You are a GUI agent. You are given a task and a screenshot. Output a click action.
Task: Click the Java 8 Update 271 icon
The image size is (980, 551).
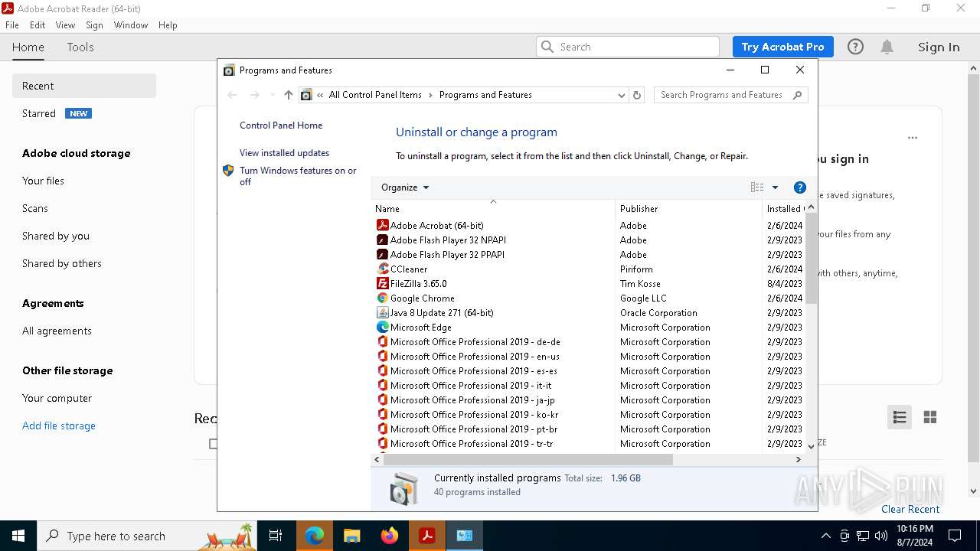point(383,312)
